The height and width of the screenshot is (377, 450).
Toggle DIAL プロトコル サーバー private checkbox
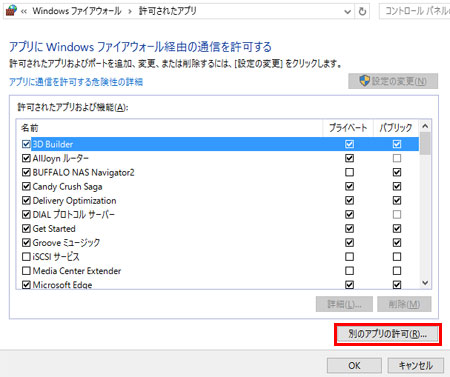click(x=349, y=214)
